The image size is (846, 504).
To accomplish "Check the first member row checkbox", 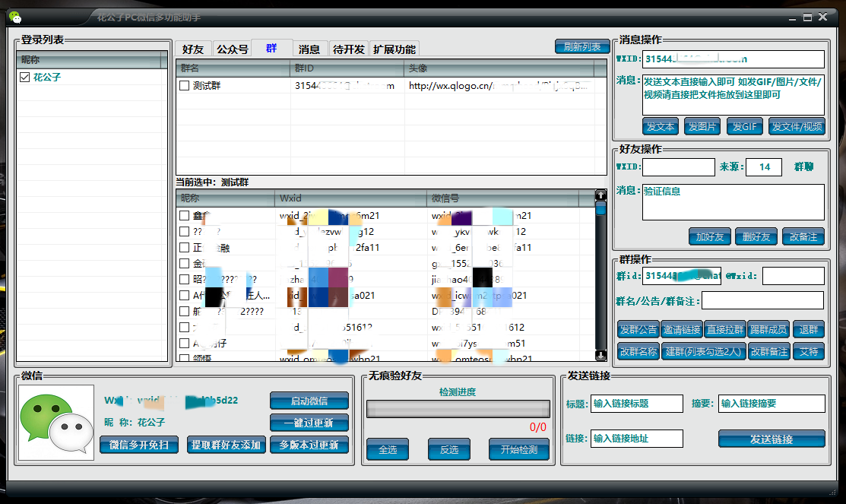I will (x=185, y=215).
